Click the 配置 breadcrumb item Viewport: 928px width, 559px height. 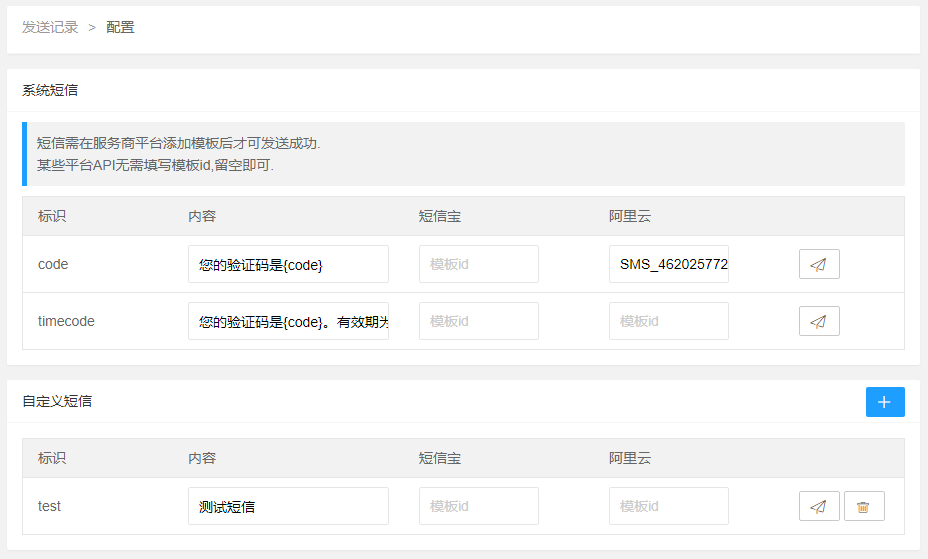tap(120, 27)
